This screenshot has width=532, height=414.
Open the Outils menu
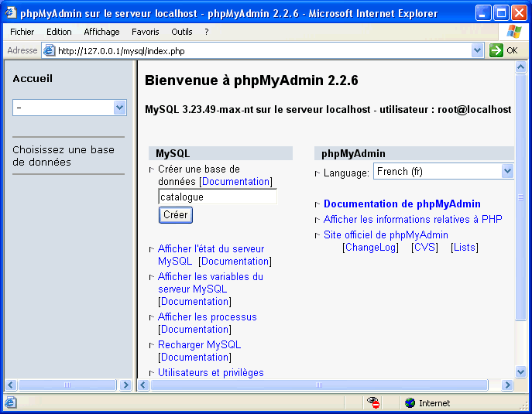[182, 32]
